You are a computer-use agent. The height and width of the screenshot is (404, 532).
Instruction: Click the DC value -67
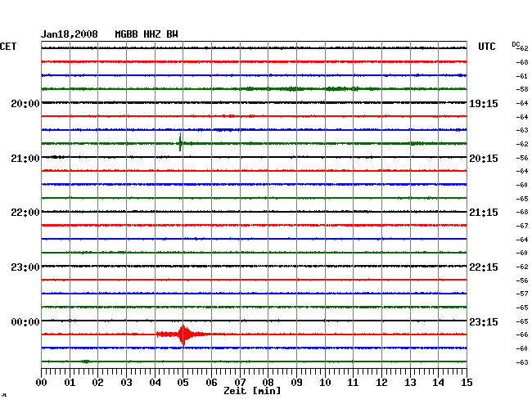[522, 226]
